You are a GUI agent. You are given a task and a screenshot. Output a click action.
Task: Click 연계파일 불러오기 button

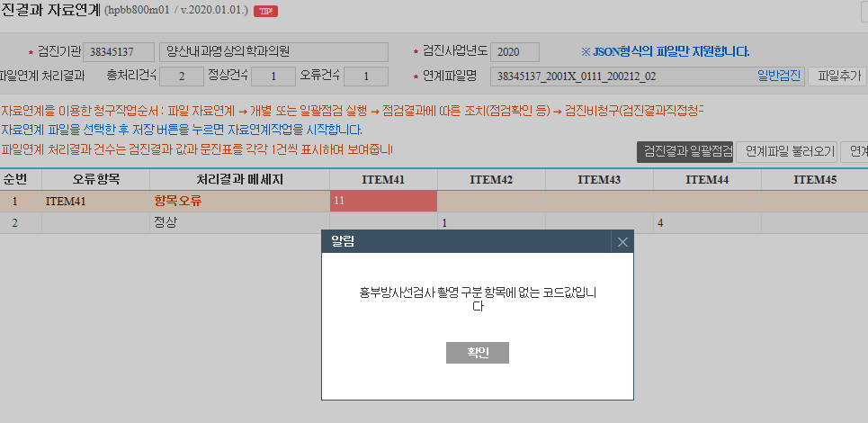pyautogui.click(x=786, y=152)
